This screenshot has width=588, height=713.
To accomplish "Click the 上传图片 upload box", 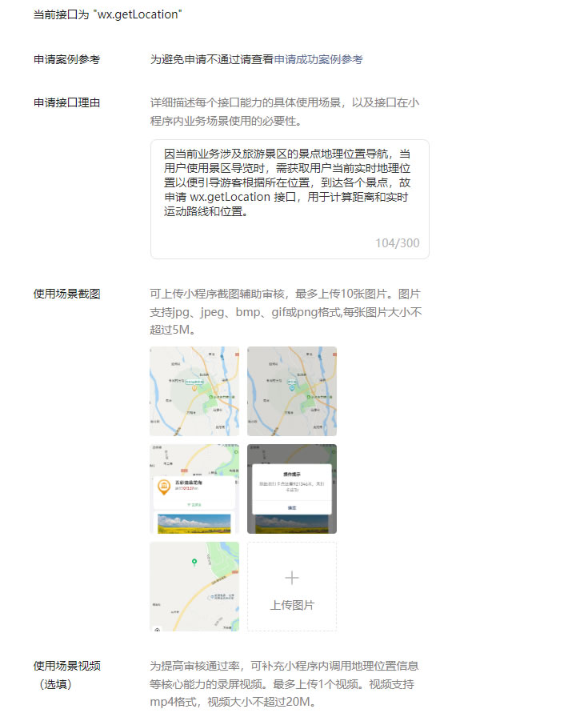I will click(292, 587).
